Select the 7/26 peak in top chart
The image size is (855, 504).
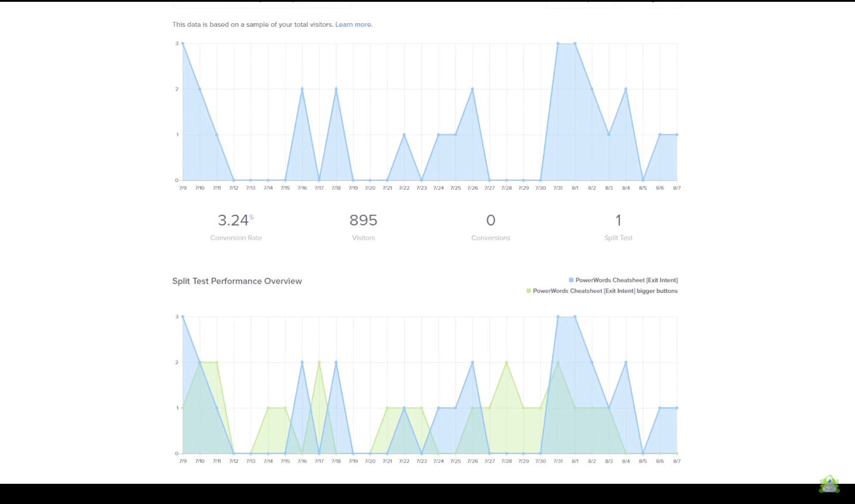(x=472, y=89)
